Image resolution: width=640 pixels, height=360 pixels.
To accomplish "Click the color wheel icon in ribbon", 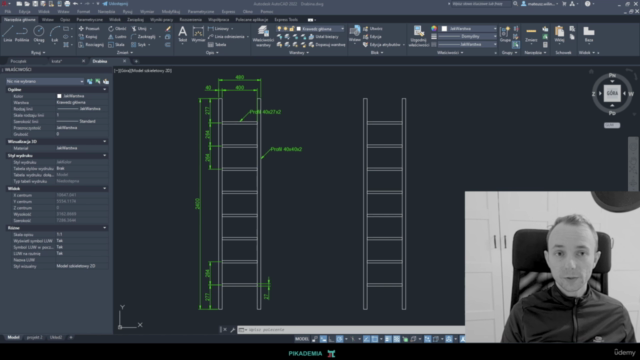I will point(434,29).
